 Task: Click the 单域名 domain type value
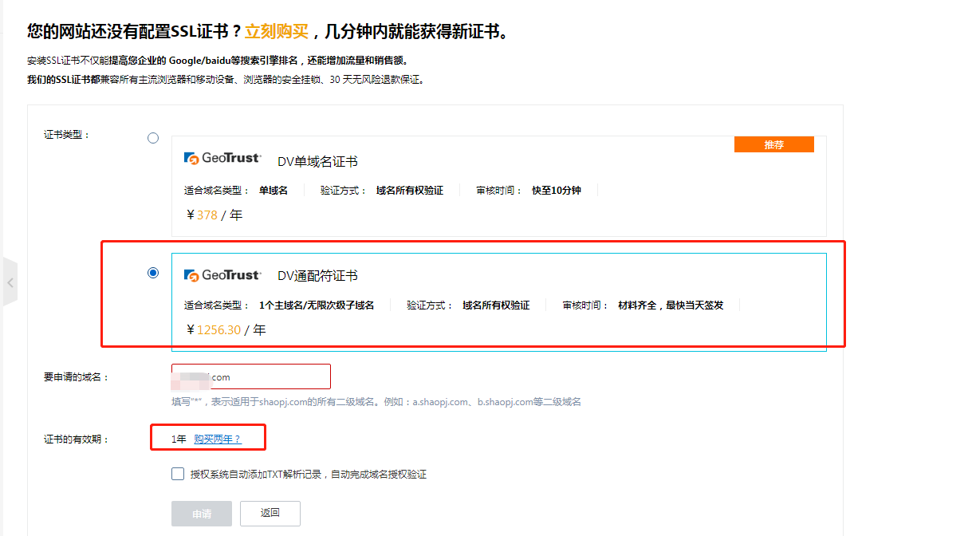274,191
